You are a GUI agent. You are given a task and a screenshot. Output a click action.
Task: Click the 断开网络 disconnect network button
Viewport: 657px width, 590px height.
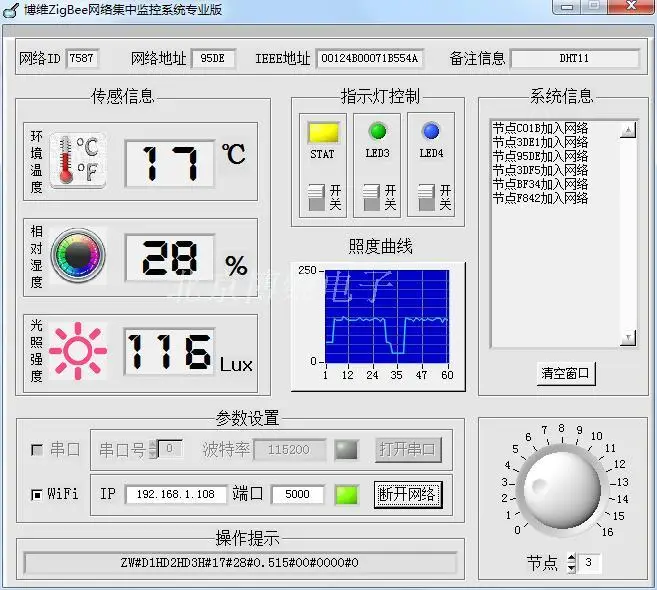pyautogui.click(x=407, y=494)
